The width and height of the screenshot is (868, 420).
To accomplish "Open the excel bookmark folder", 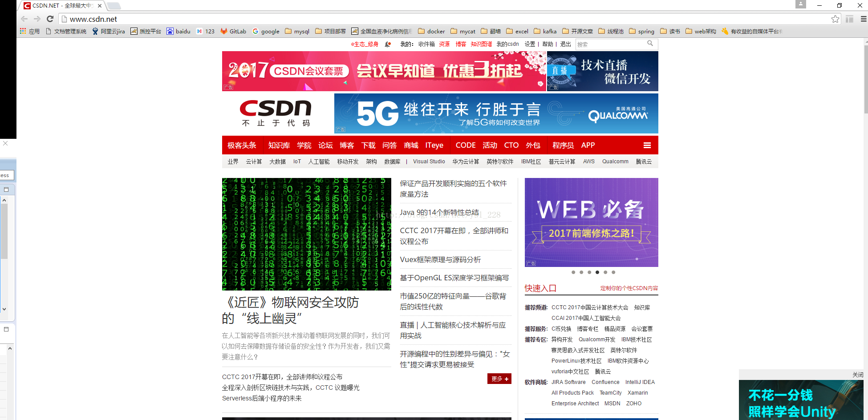I will pos(517,31).
